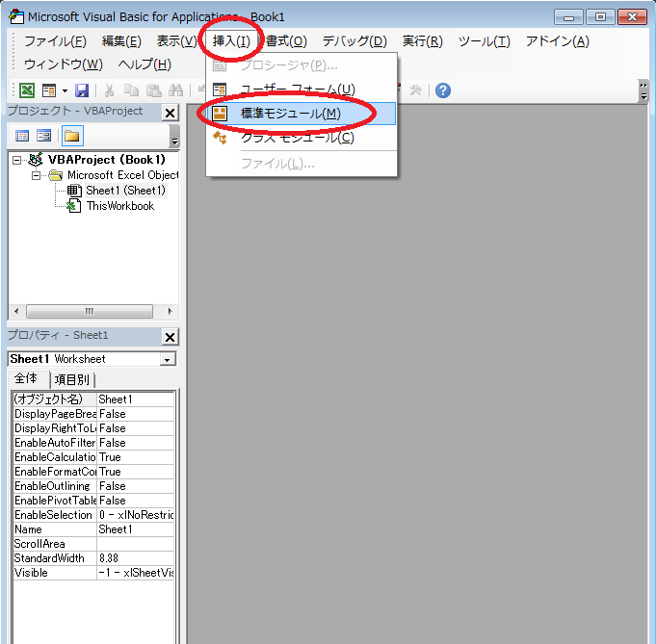The width and height of the screenshot is (656, 644).
Task: Open the 編集(E) menu
Action: 121,41
